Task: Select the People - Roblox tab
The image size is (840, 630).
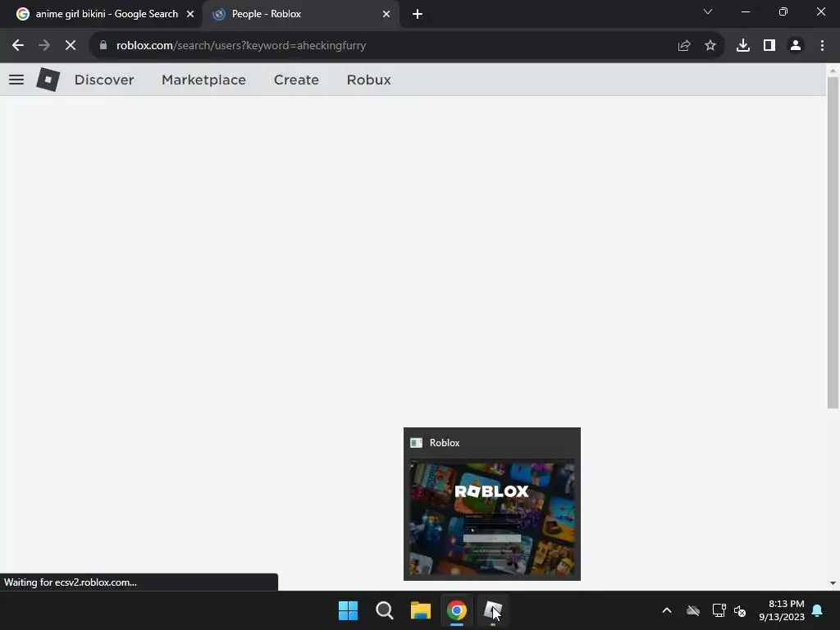Action: tap(300, 14)
